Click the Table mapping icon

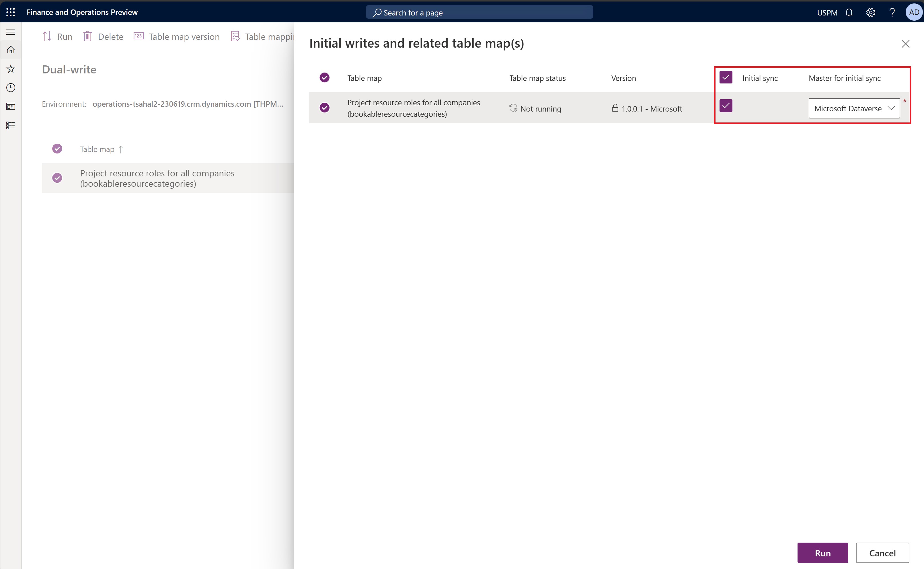(235, 36)
